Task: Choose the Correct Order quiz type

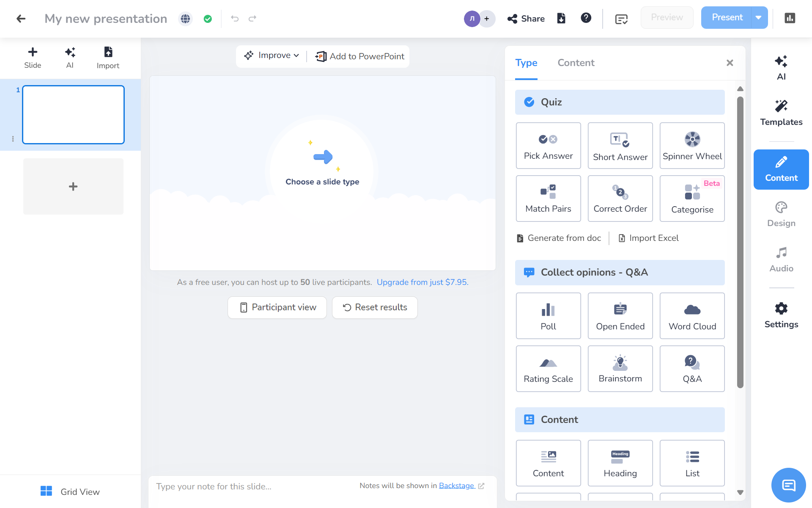Action: (620, 199)
